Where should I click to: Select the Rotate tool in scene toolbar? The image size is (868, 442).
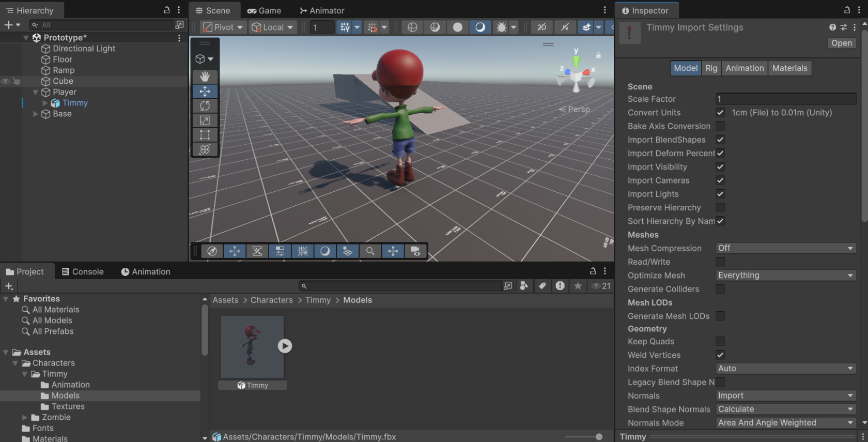(x=205, y=106)
